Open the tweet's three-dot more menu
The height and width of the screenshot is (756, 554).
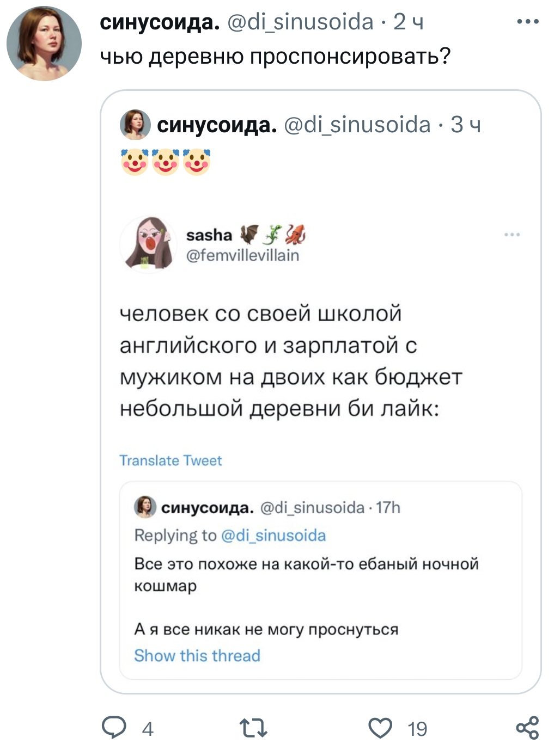(527, 22)
